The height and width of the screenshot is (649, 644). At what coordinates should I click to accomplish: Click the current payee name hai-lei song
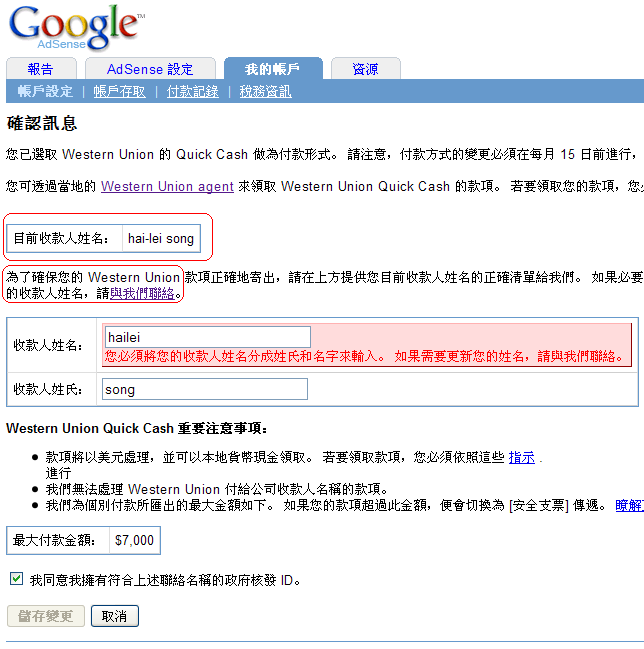[x=161, y=239]
